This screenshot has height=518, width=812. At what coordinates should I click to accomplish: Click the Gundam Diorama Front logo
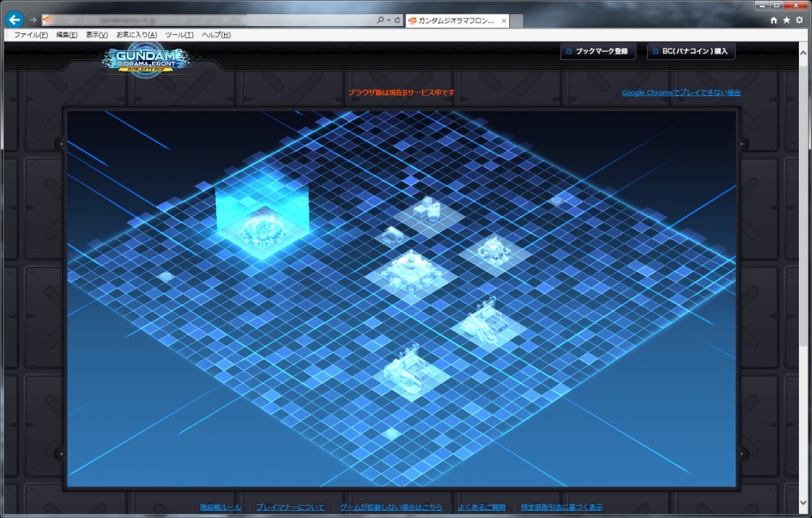[147, 59]
